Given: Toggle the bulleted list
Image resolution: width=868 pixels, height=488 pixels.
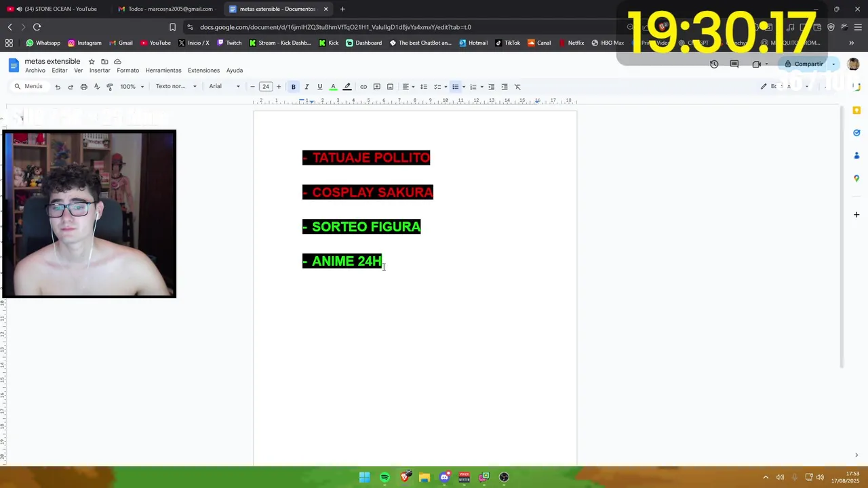Looking at the screenshot, I should pos(456,87).
